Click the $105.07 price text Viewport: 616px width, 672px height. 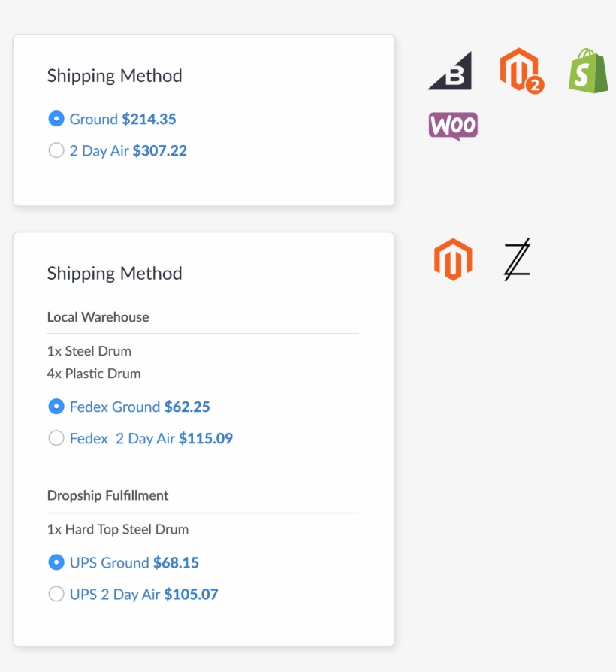(x=193, y=594)
